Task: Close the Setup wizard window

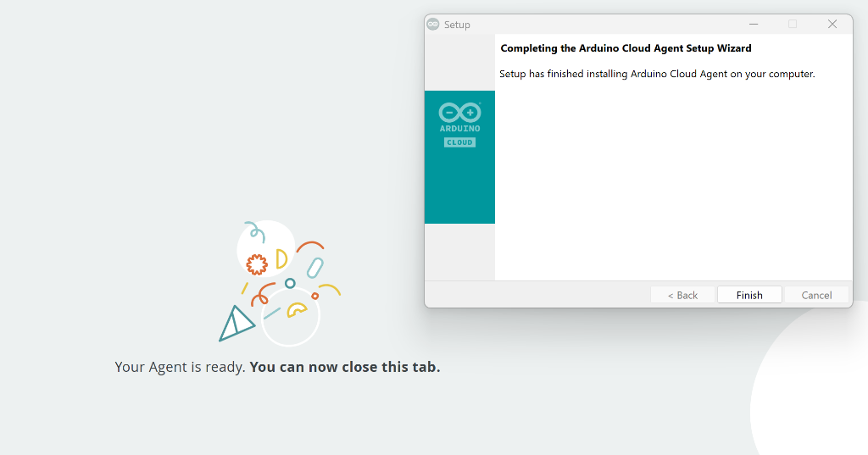Action: 832,24
